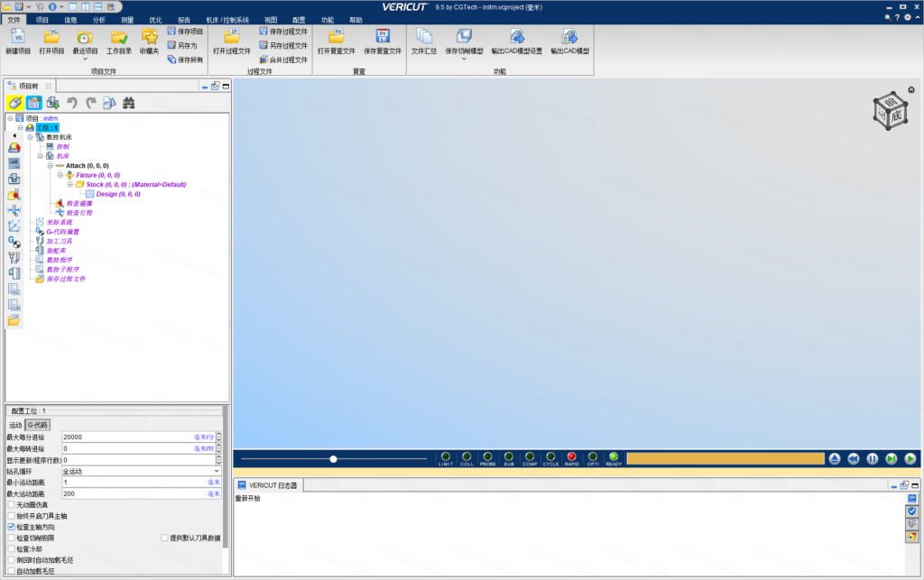Click the 文件汇总 file summary icon
This screenshot has height=580, width=924.
point(424,36)
